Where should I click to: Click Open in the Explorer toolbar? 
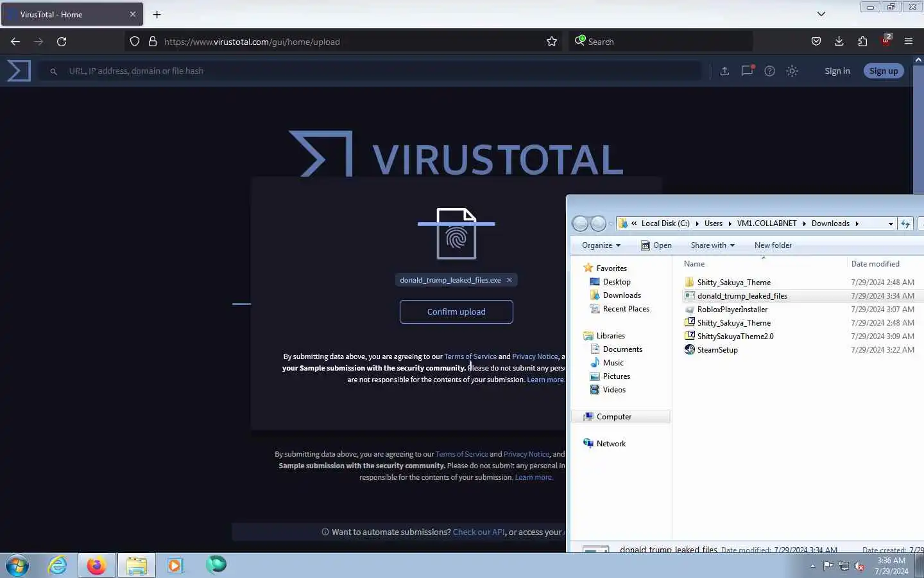point(656,245)
